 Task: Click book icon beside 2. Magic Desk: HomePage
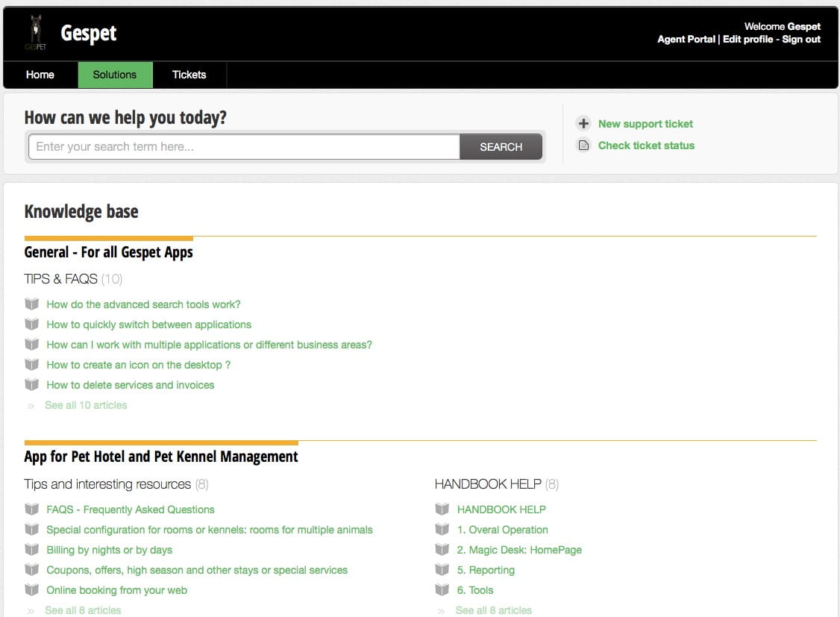(x=442, y=550)
